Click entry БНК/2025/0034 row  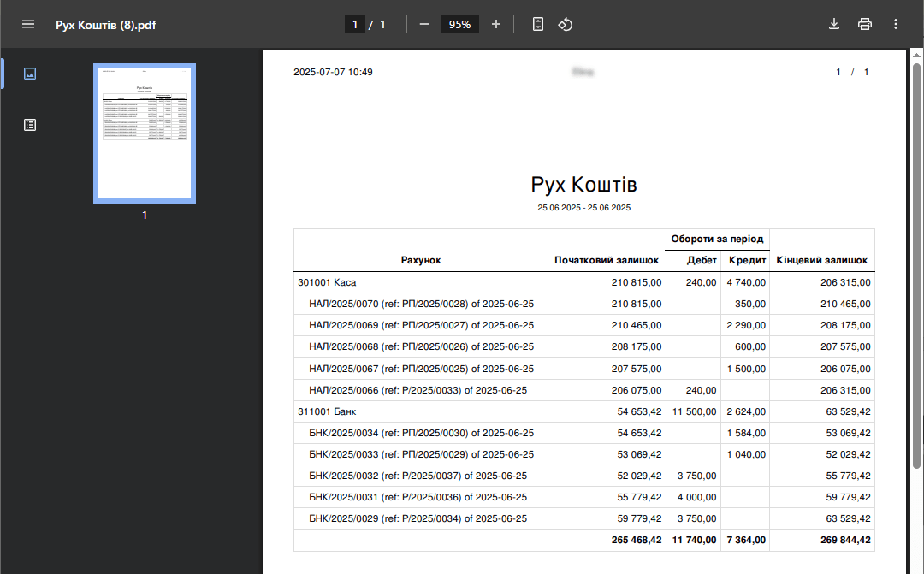point(584,433)
